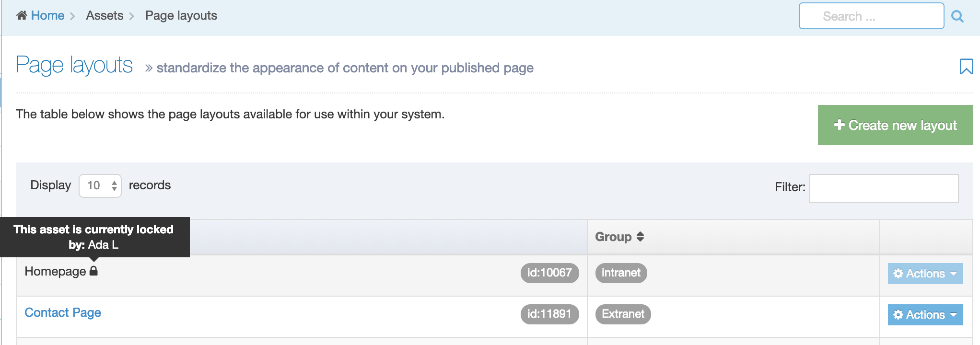
Task: Click the intranet group badge
Action: tap(621, 273)
